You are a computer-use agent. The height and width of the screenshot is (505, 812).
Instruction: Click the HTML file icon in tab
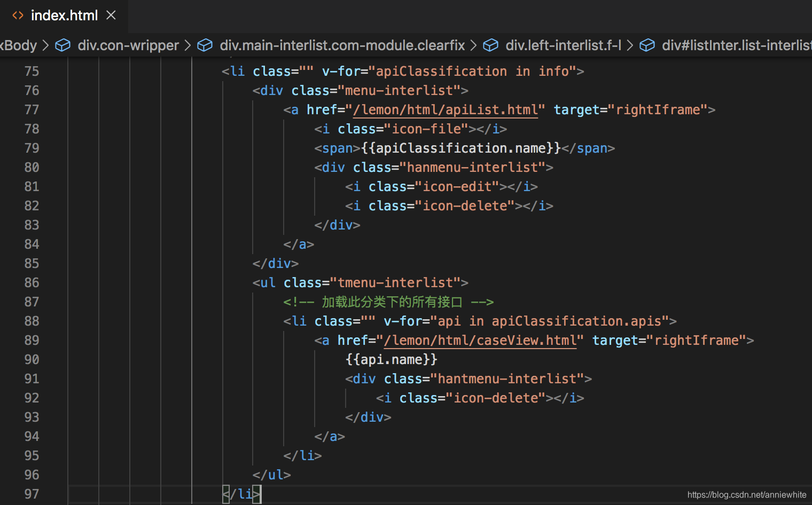tap(18, 15)
